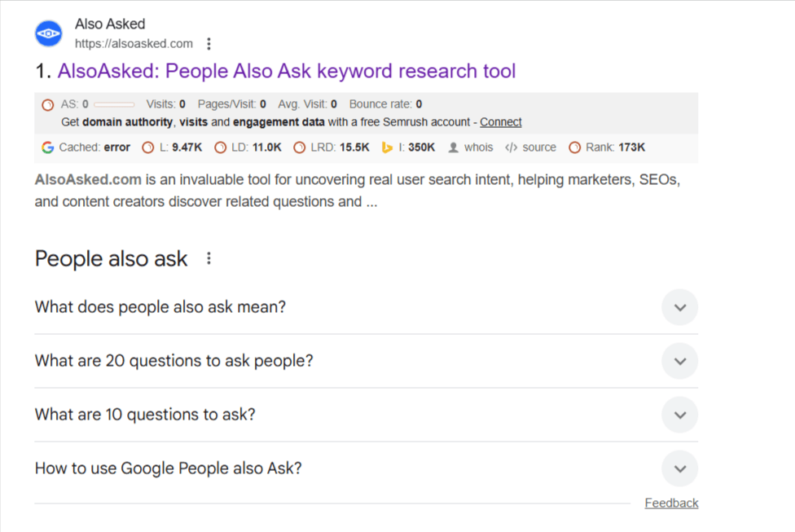Expand "What does people also ask mean?"
The height and width of the screenshot is (532, 795).
coord(680,307)
